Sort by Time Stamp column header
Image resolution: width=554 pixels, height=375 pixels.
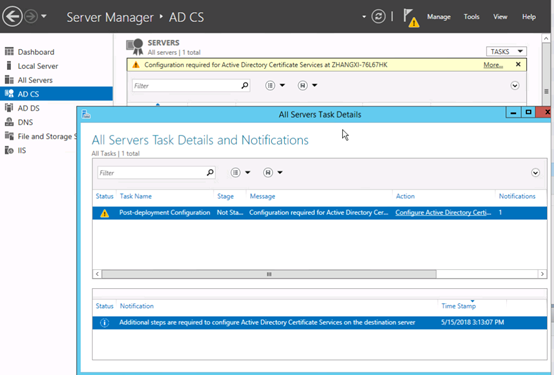tap(459, 306)
